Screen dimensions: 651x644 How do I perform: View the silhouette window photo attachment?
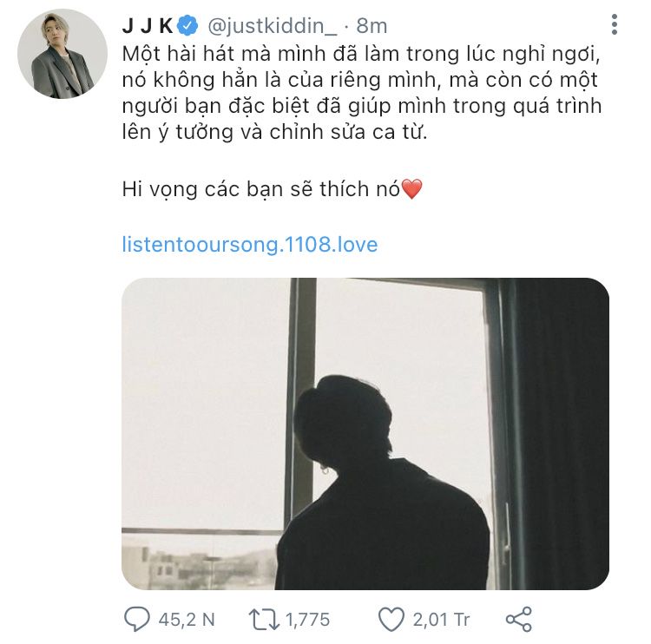coord(365,433)
